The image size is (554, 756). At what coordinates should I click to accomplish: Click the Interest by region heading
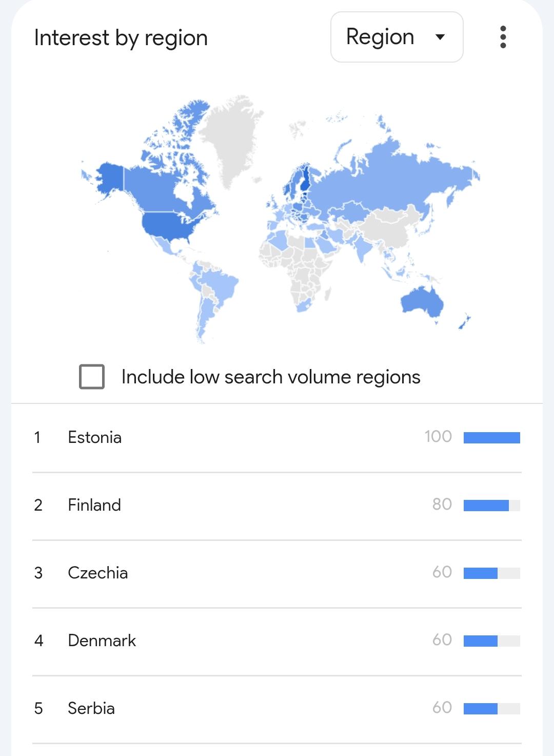coord(121,38)
